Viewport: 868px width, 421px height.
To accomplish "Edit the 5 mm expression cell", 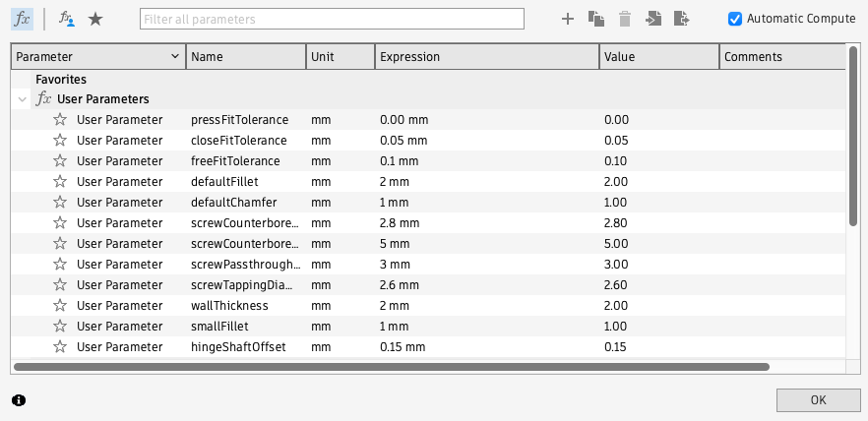I will 487,243.
